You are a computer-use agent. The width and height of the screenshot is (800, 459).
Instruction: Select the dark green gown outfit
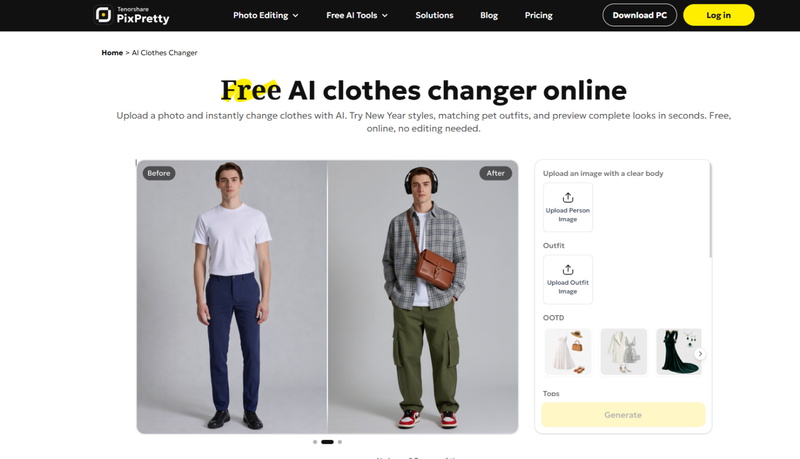[679, 352]
